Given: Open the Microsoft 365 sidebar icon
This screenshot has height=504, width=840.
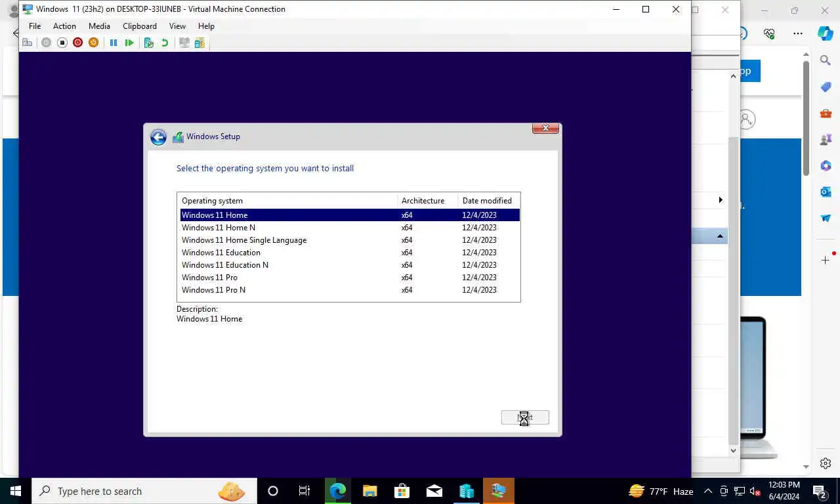Looking at the screenshot, I should (x=826, y=166).
